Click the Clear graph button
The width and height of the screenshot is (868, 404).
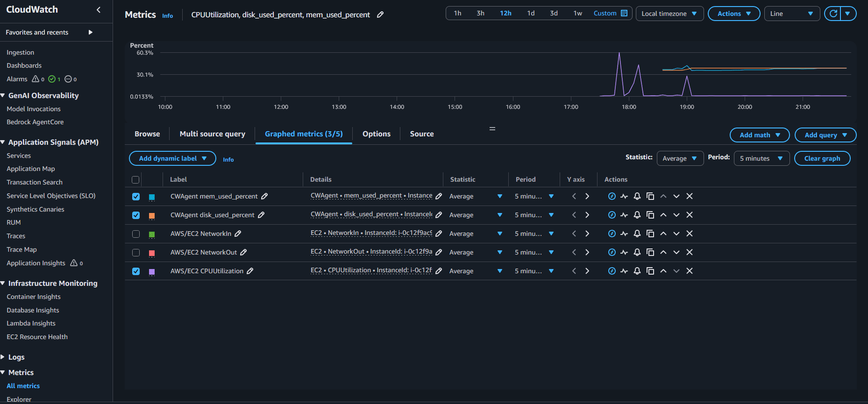pos(822,158)
